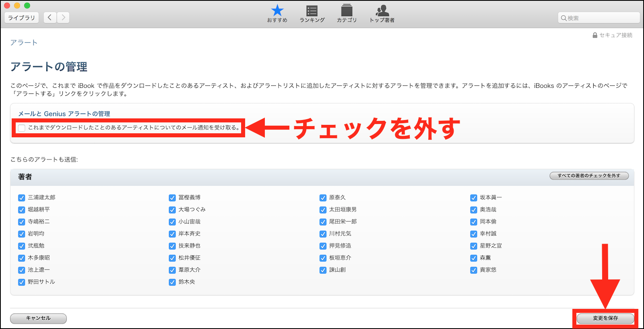Image resolution: width=644 pixels, height=329 pixels.
Task: Uncheck author 貴家悠
Action: click(x=474, y=270)
